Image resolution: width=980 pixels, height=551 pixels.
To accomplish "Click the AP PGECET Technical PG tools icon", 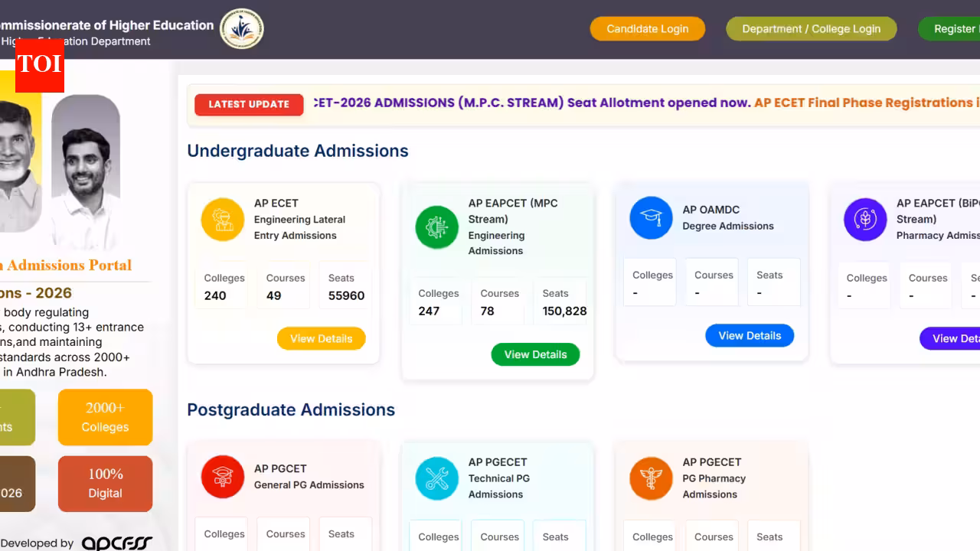I will point(437,478).
